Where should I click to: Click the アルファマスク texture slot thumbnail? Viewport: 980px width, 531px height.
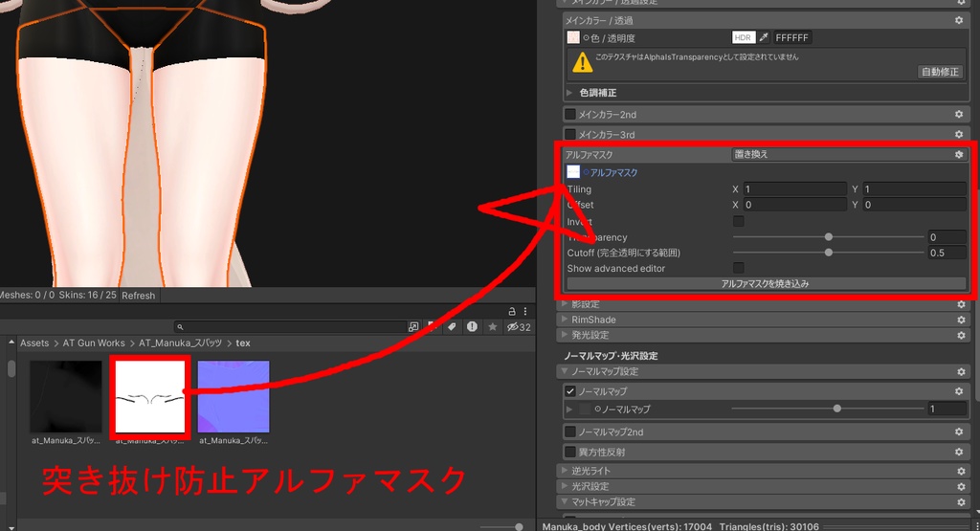[573, 172]
